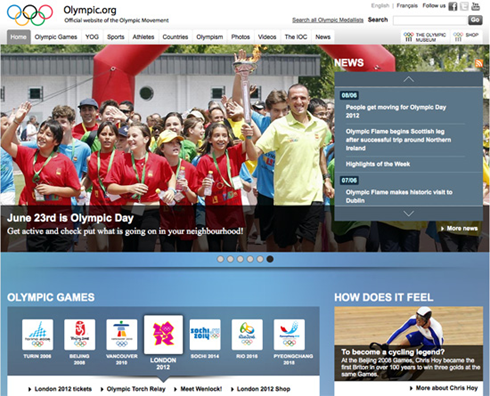Click the 07/06 news date badge
This screenshot has height=396, width=490.
click(x=349, y=180)
